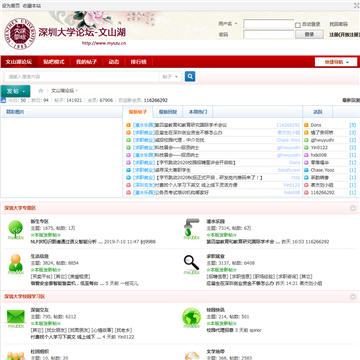Click the orange bullet icon beside Dons
The height and width of the screenshot is (360, 360).
[x=307, y=125]
